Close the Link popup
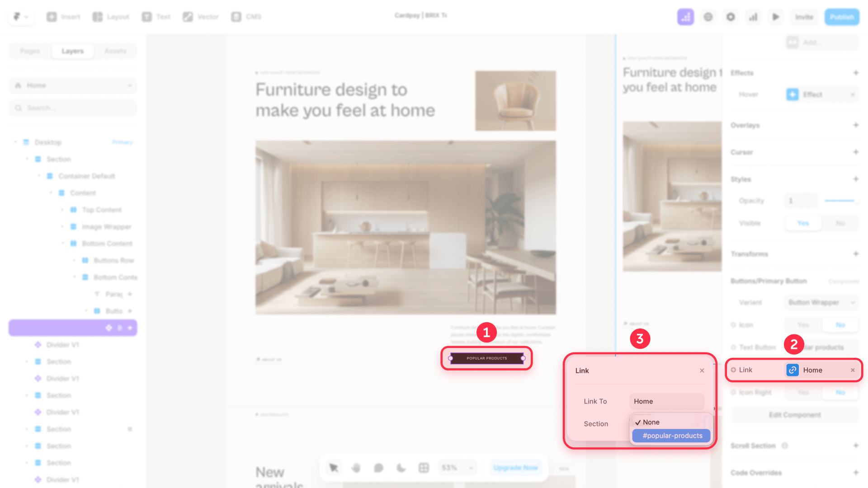868x488 pixels. point(702,371)
